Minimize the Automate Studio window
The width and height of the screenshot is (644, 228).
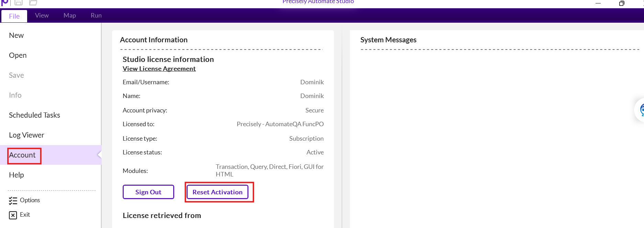pos(598,3)
